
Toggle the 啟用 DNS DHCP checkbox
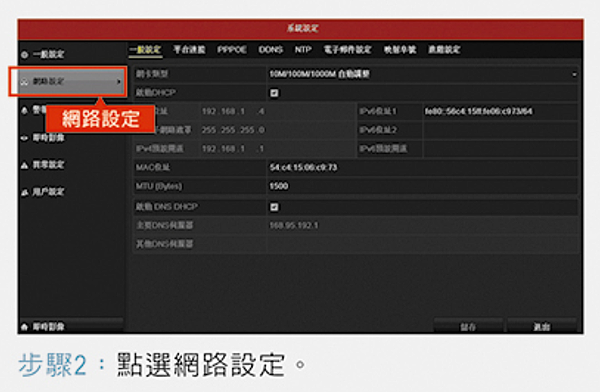pos(274,207)
